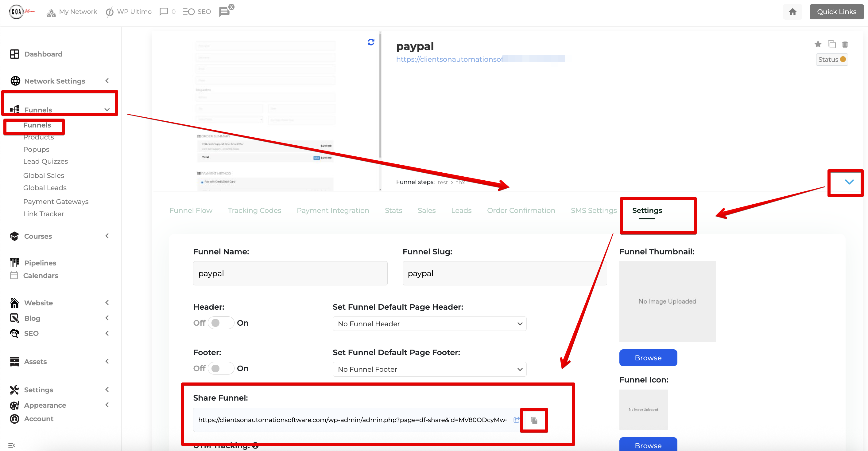Open share link via external link icon
The height and width of the screenshot is (451, 868).
517,420
